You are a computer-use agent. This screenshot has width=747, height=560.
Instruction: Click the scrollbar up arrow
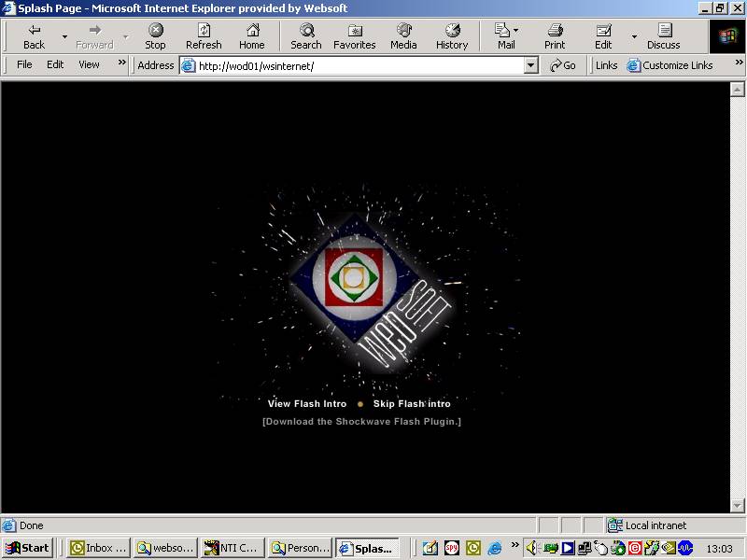pos(737,90)
